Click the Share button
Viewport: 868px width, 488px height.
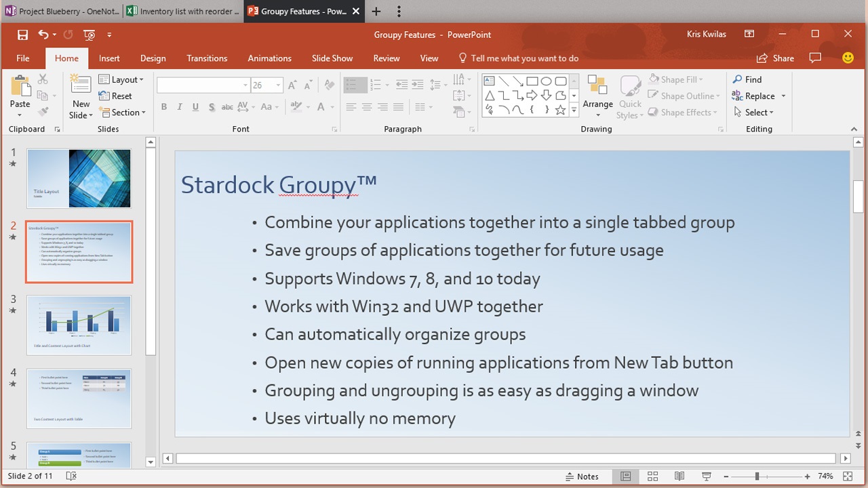tap(775, 58)
